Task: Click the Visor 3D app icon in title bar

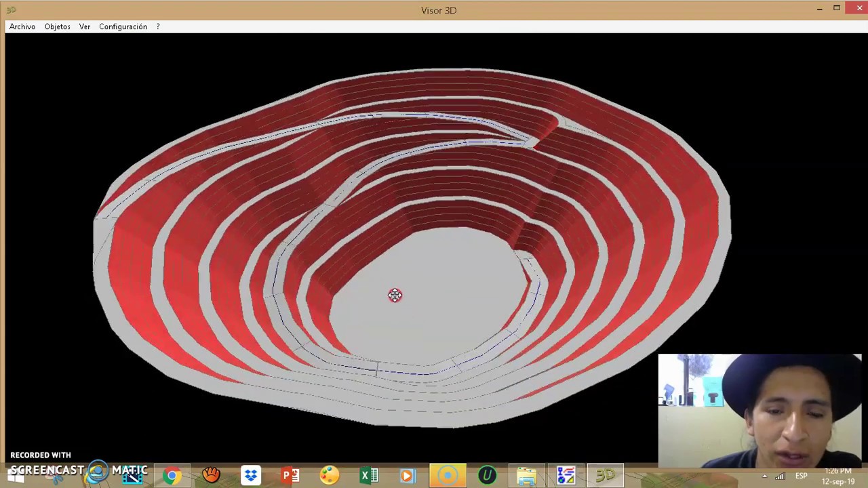Action: coord(12,10)
